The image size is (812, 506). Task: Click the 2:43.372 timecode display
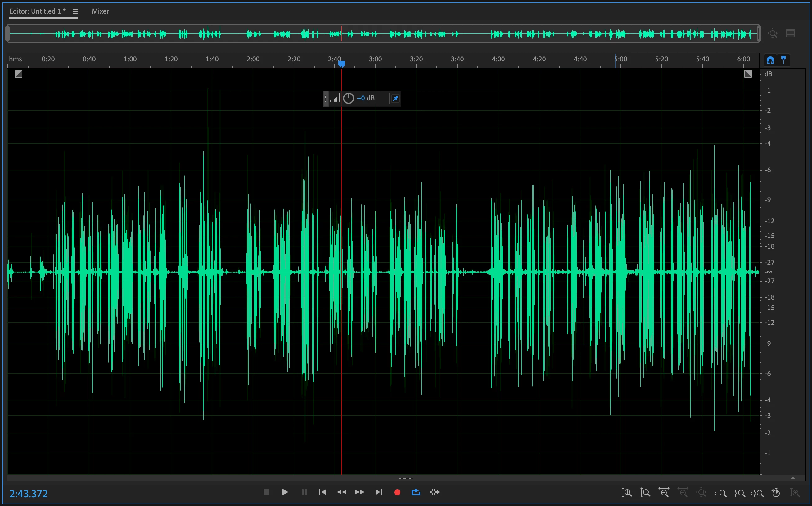click(29, 494)
